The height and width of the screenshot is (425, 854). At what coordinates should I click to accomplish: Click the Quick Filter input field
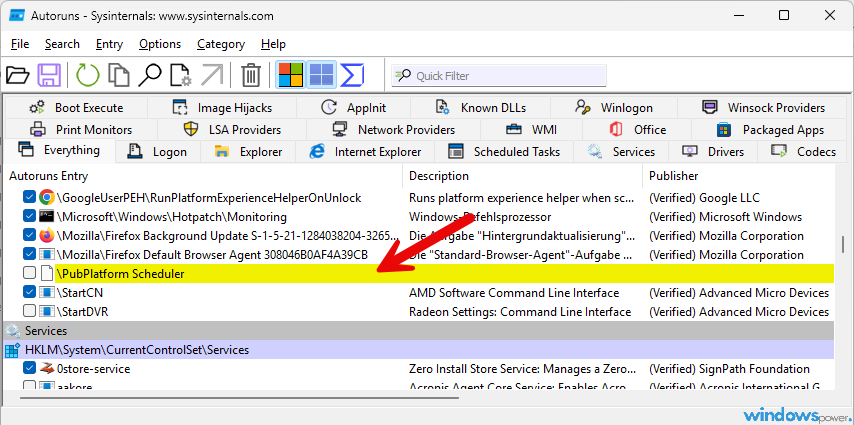pos(499,76)
